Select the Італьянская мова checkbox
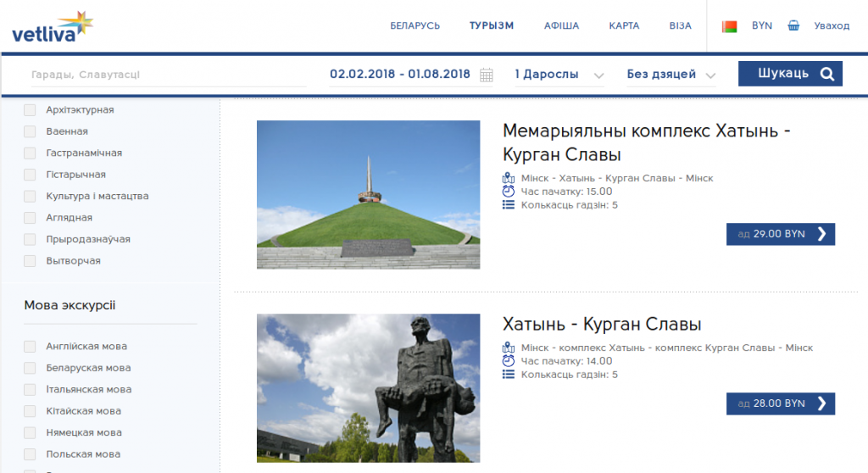 coord(30,390)
